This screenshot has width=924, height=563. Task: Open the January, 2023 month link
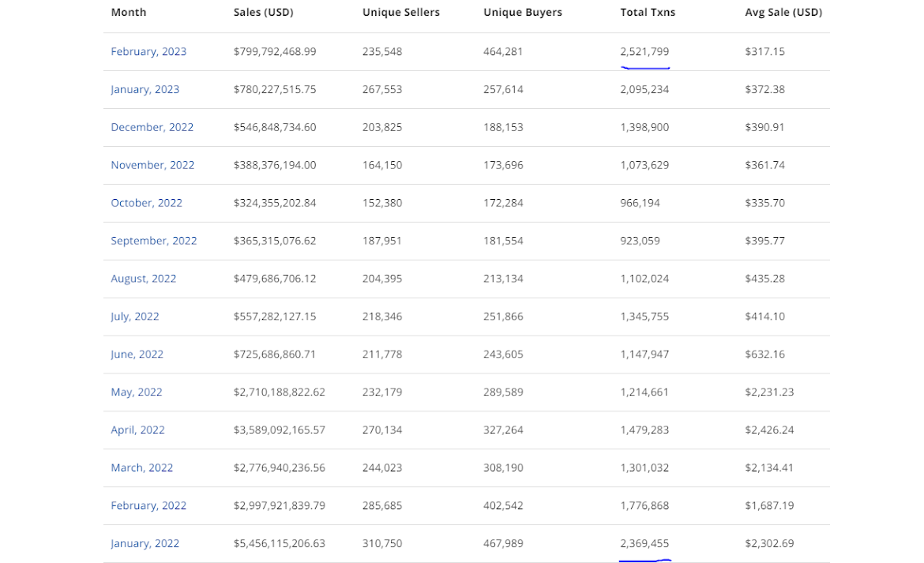coord(145,89)
